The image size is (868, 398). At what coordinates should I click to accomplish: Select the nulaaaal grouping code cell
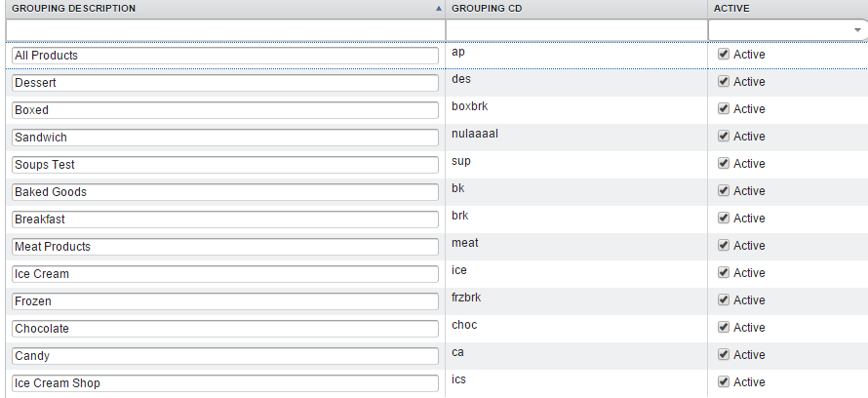coord(474,134)
